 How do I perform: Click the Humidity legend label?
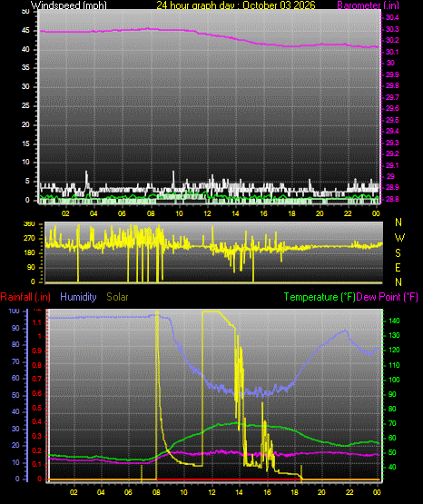(78, 297)
